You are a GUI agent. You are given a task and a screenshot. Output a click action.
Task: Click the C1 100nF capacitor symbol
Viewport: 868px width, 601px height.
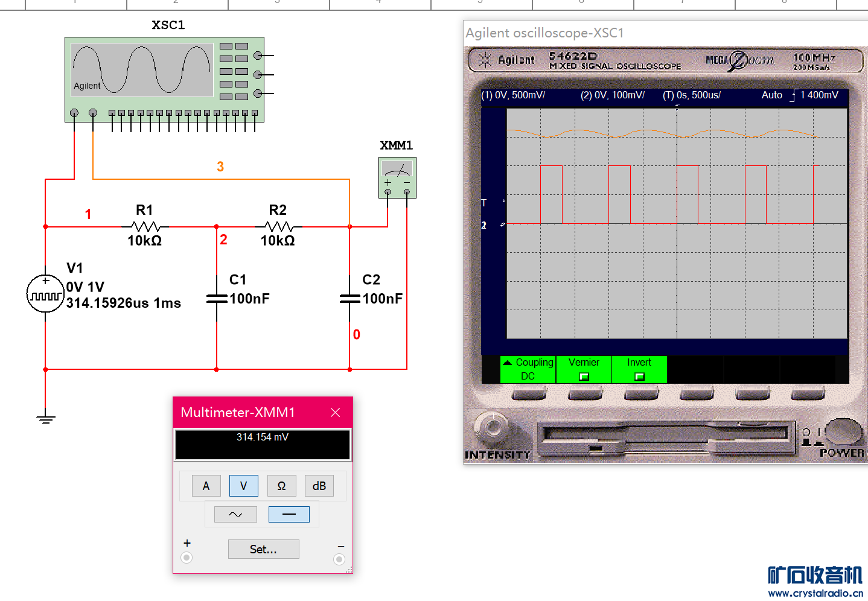point(217,298)
